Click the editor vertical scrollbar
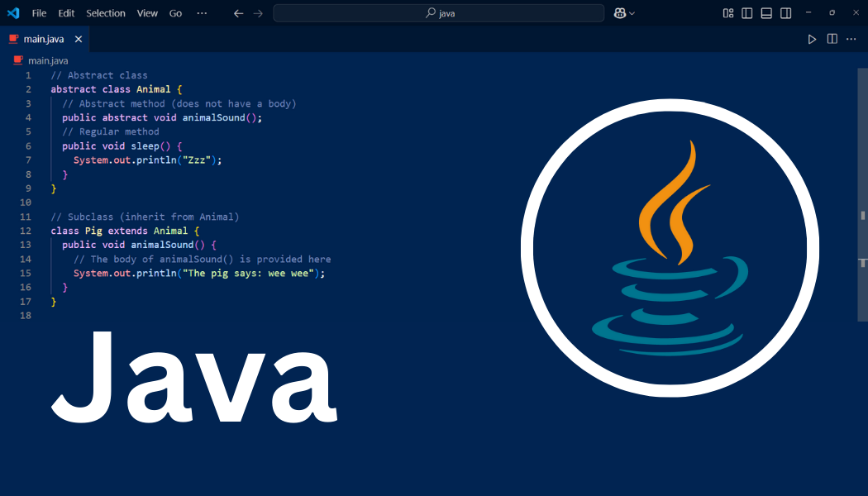This screenshot has width=868, height=496. 862,193
